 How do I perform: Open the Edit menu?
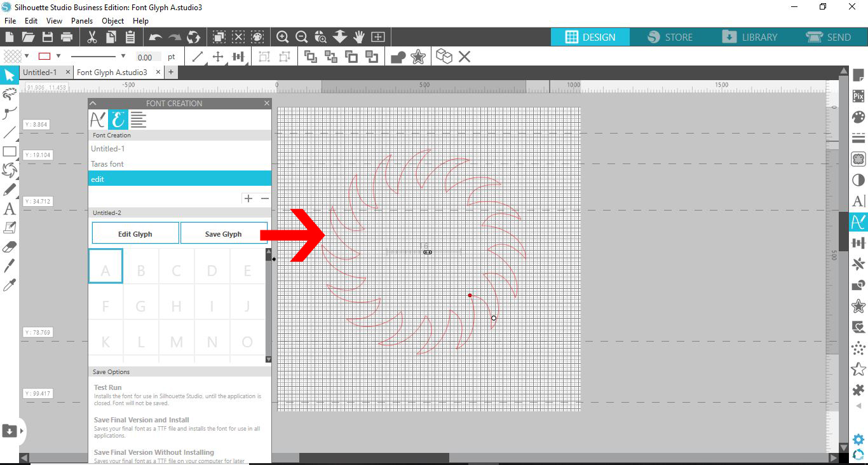click(31, 21)
